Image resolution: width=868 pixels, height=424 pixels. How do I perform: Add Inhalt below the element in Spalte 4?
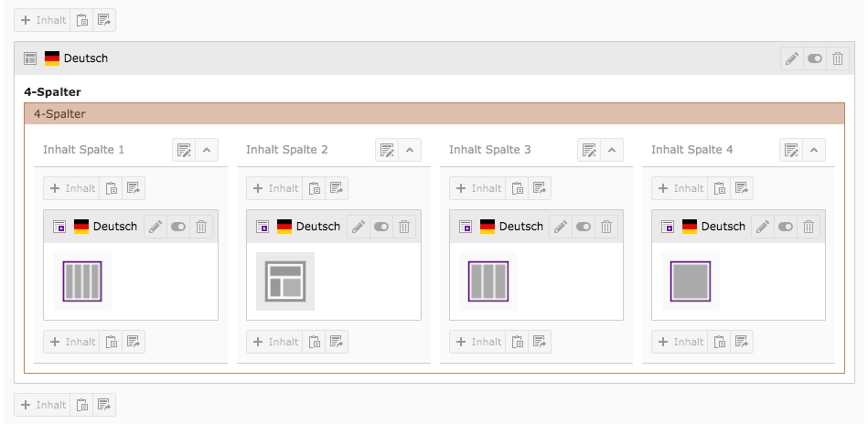tap(680, 342)
